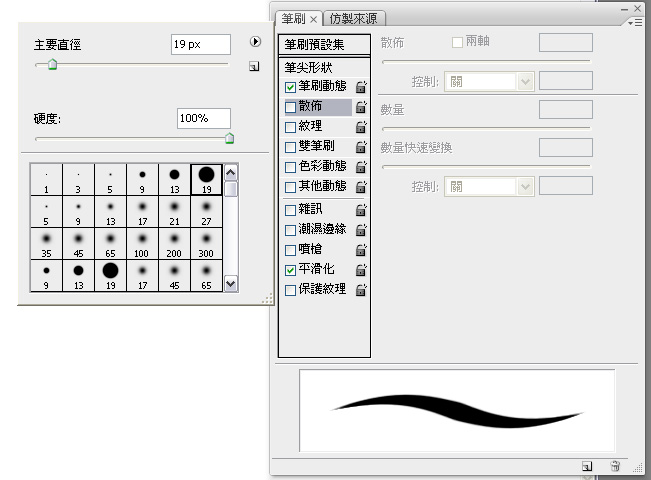Viewport: 651px width, 480px height.
Task: Open the brush picker flyout arrow button
Action: pyautogui.click(x=255, y=42)
